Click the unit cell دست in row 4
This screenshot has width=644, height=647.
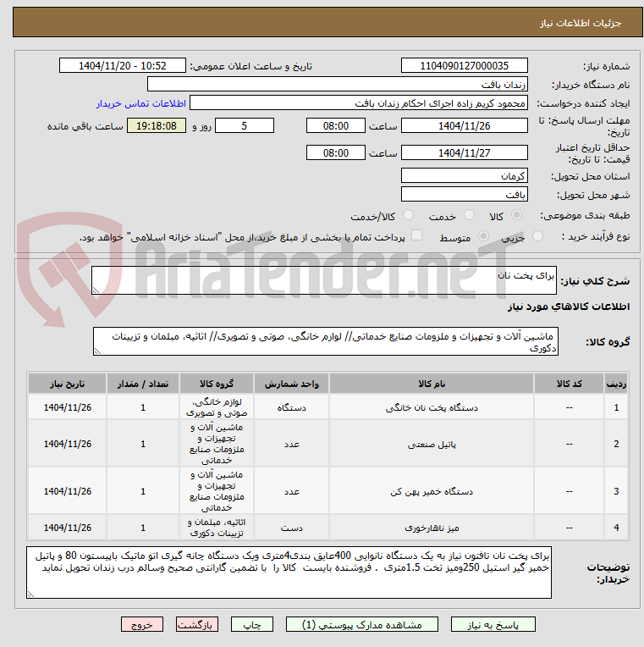(x=291, y=528)
